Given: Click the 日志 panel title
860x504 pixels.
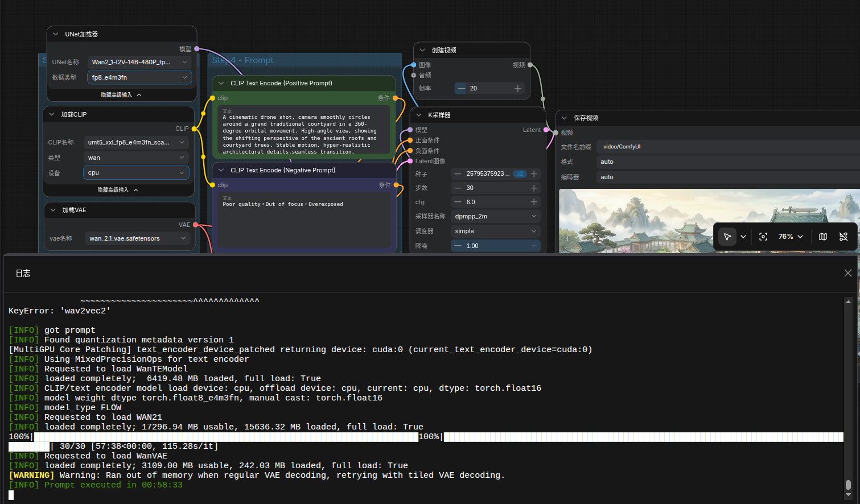Looking at the screenshot, I should 23,274.
